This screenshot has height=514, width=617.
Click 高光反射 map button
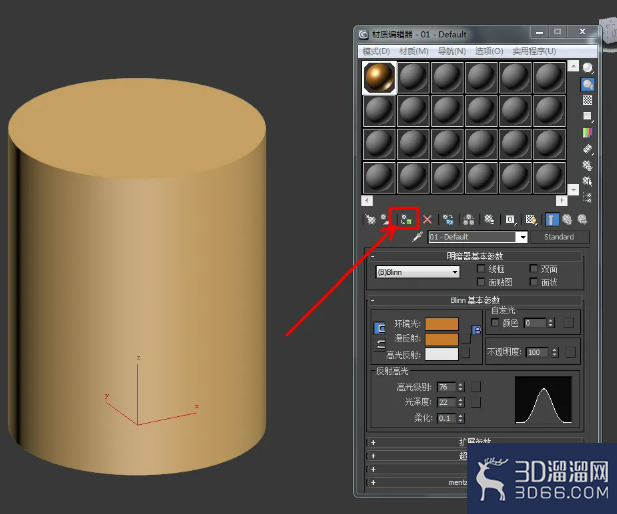point(466,353)
